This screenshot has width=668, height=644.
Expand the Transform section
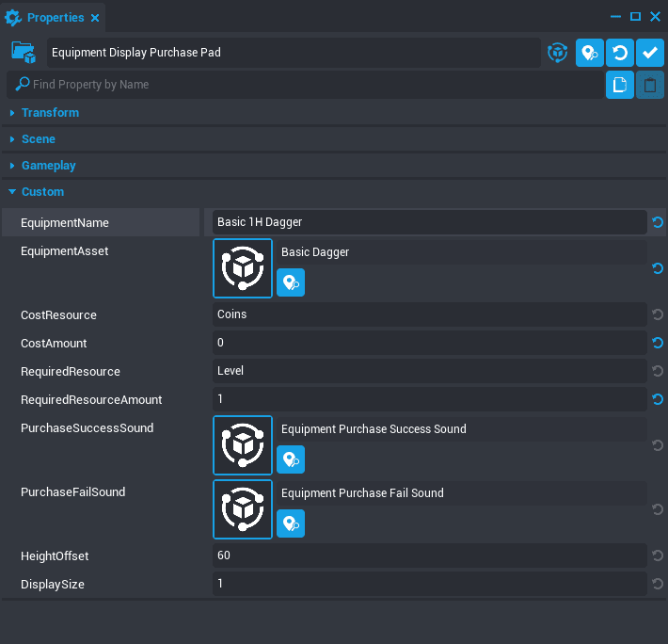click(50, 113)
